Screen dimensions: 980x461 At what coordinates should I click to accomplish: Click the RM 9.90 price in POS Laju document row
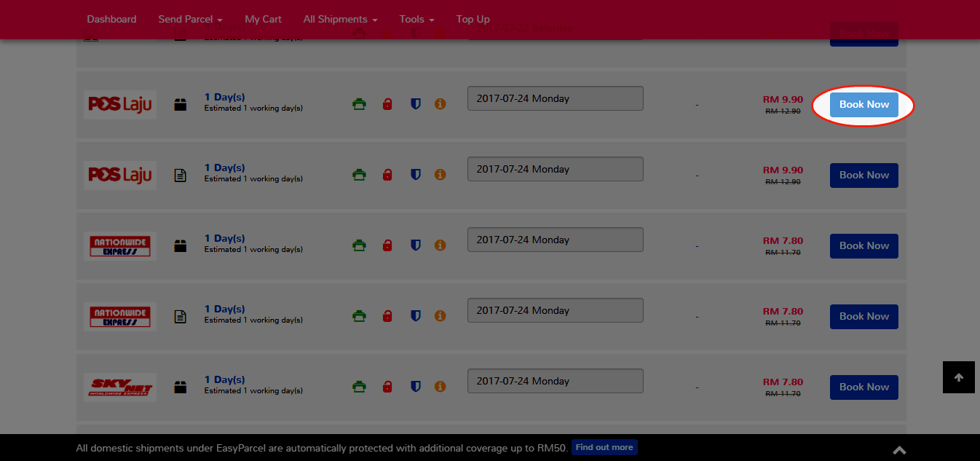click(x=783, y=170)
